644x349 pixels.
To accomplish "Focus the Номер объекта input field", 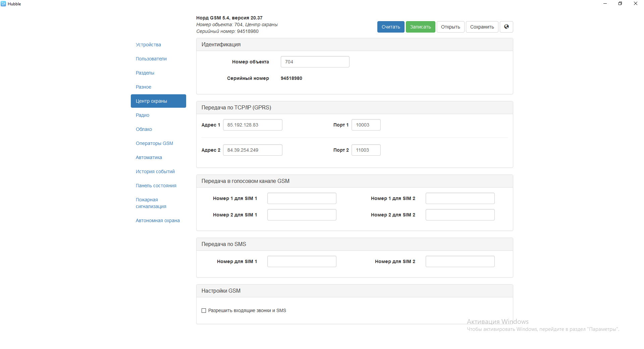I will point(315,62).
